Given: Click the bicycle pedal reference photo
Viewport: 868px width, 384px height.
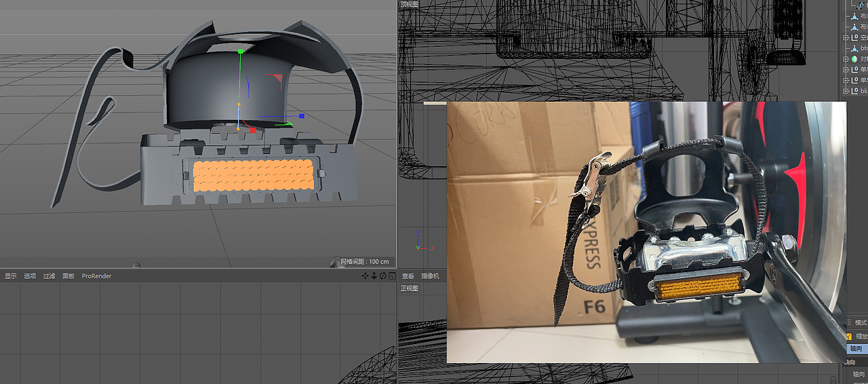Looking at the screenshot, I should [646, 232].
